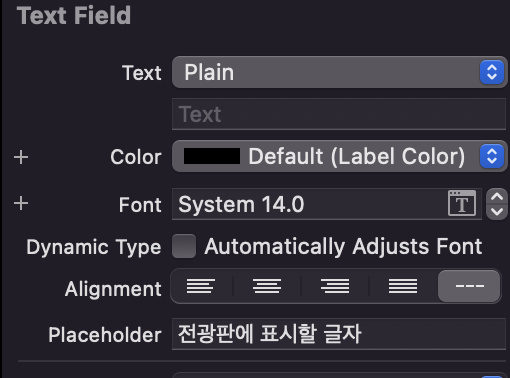
Task: Enable Automatically Adjusts Font checkbox
Action: click(184, 246)
